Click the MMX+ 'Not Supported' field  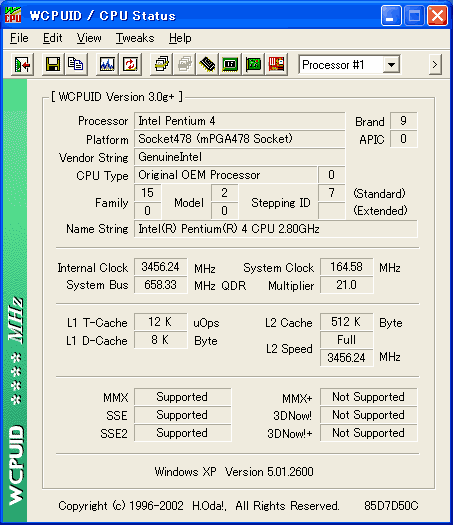[369, 397]
